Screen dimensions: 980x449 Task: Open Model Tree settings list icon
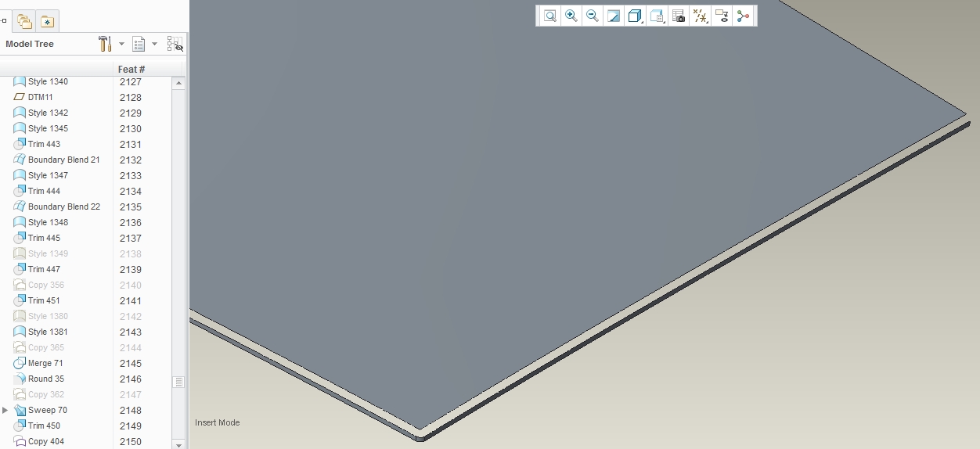tap(139, 44)
